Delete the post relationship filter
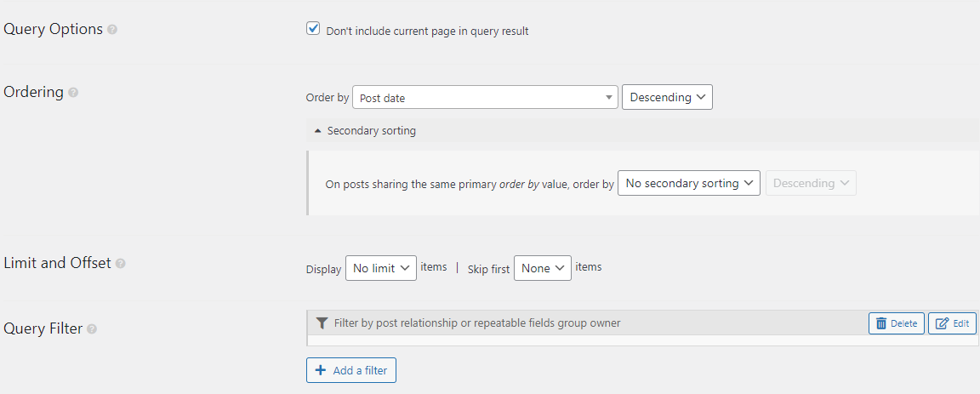The width and height of the screenshot is (980, 394). [x=897, y=323]
